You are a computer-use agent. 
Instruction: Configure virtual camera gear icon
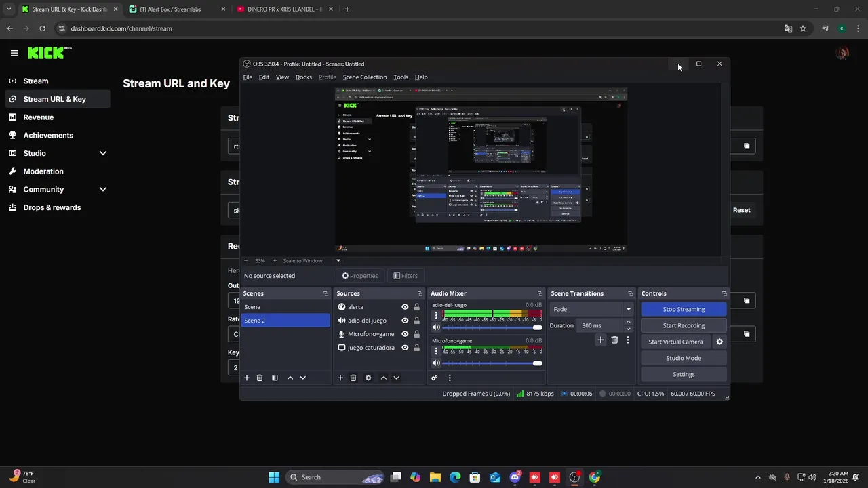(x=719, y=342)
